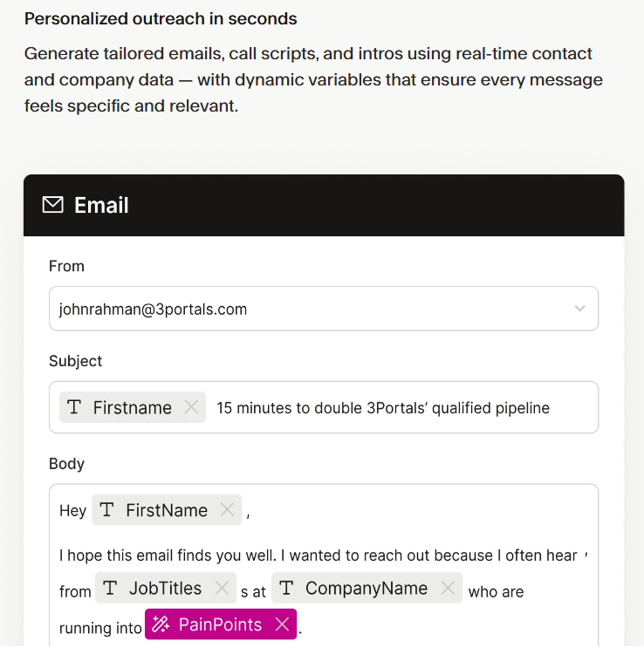Remove the FirstName tag in body greeting
644x654 pixels.
[227, 510]
